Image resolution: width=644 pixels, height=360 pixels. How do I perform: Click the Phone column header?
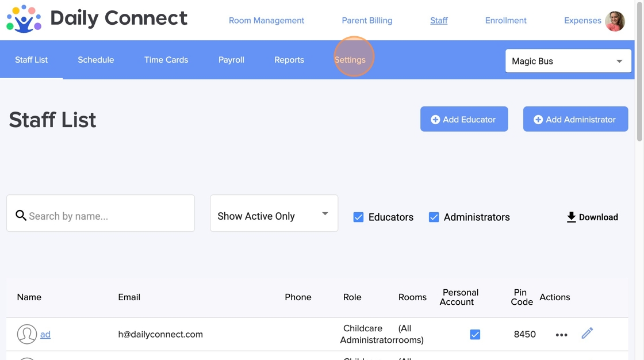click(298, 297)
